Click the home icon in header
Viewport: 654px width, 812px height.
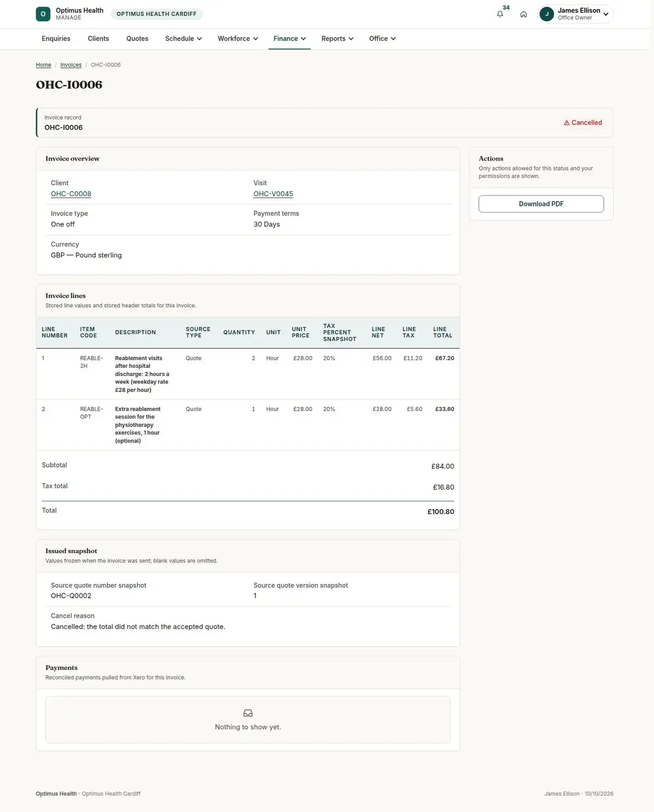[523, 14]
